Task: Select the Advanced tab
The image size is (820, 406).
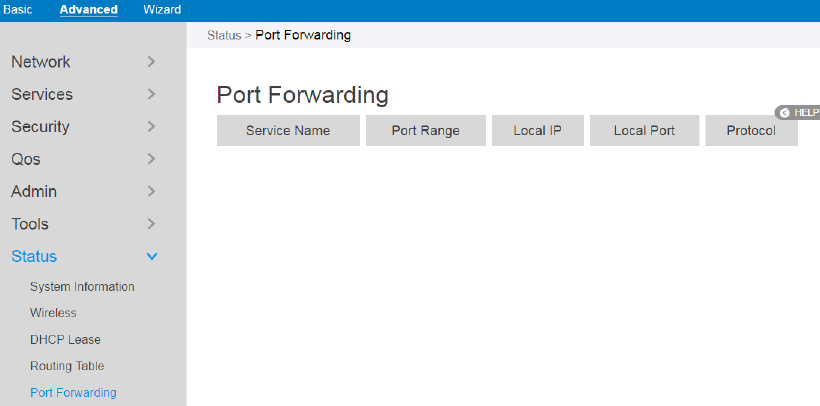Action: pos(88,10)
